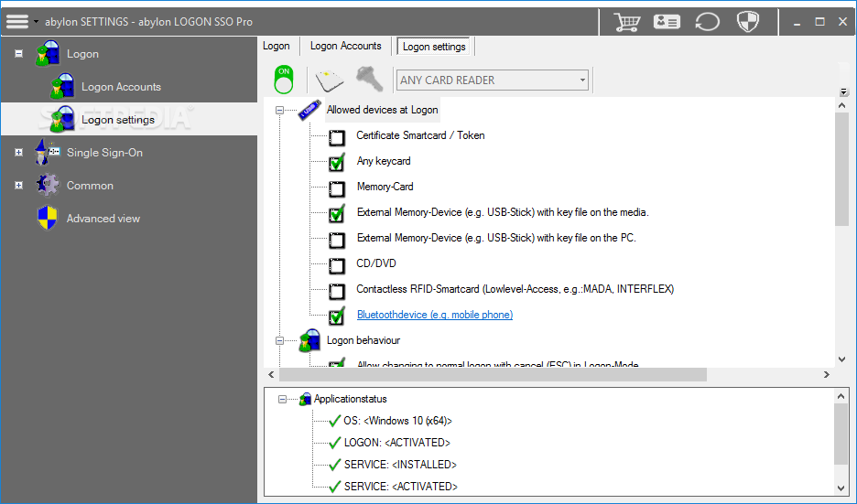The image size is (857, 504).
Task: Expand the Common sidebar node
Action: [x=18, y=185]
